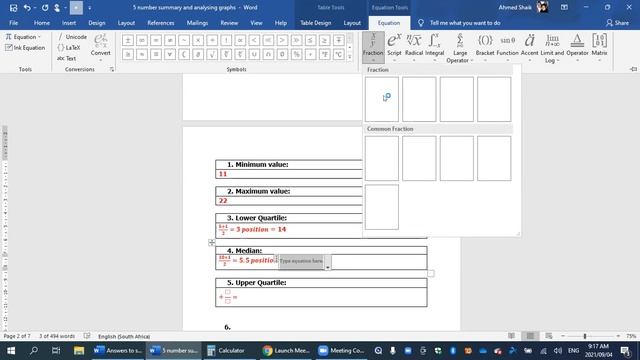
Task: Click the Save icon in title bar
Action: tap(13, 7)
